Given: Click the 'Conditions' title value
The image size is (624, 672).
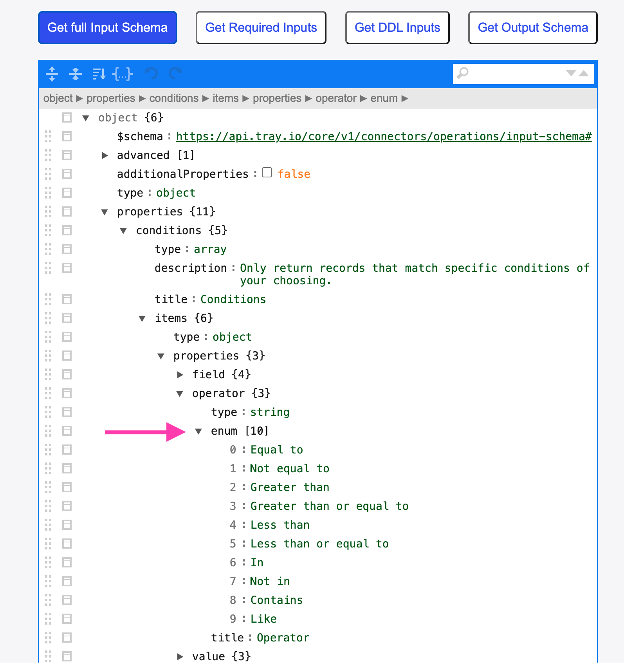Looking at the screenshot, I should [233, 299].
